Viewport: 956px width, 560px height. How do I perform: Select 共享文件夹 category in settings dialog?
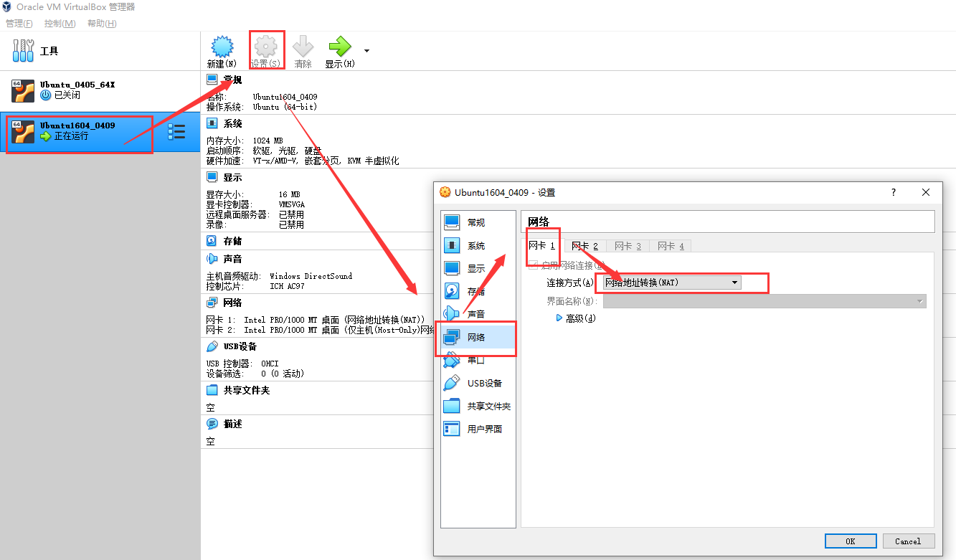click(x=478, y=406)
